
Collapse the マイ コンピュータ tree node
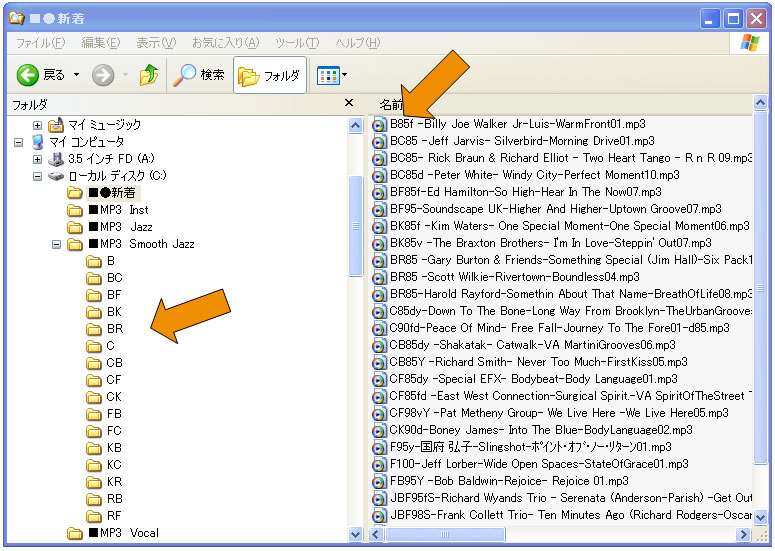pyautogui.click(x=18, y=142)
